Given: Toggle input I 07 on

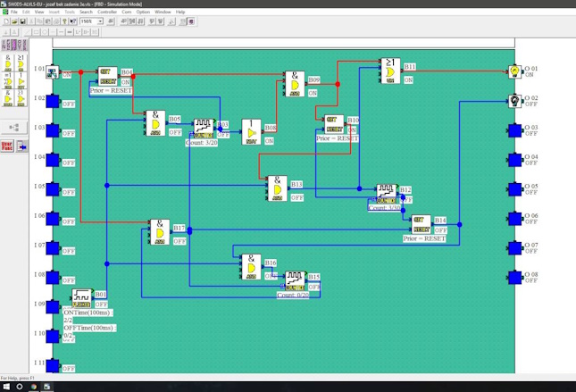Looking at the screenshot, I should [x=52, y=248].
